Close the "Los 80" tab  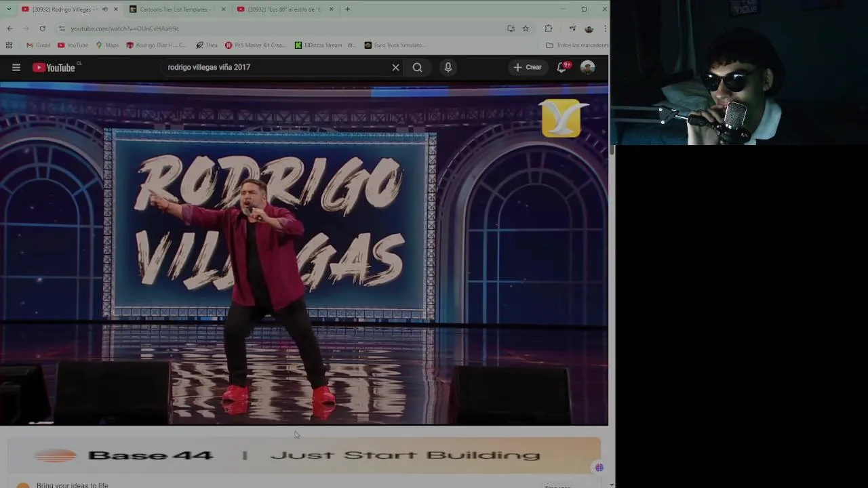[x=332, y=9]
